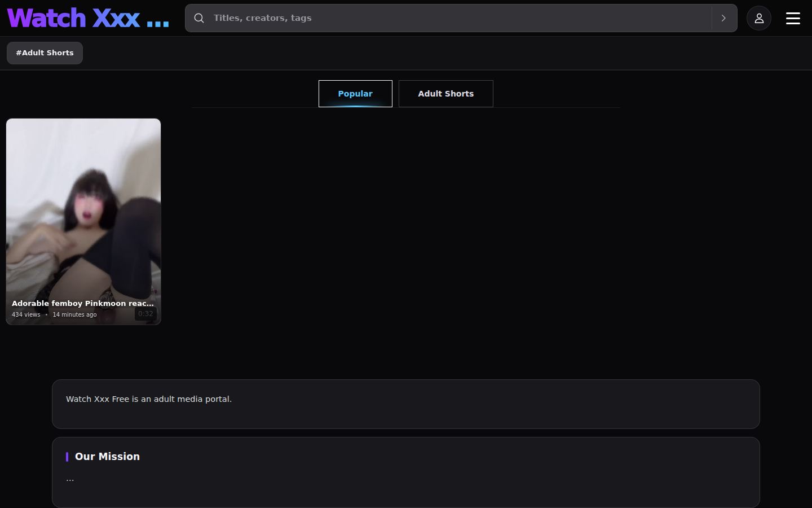812x508 pixels.
Task: Click the Watch Xxx site logo
Action: click(x=88, y=18)
